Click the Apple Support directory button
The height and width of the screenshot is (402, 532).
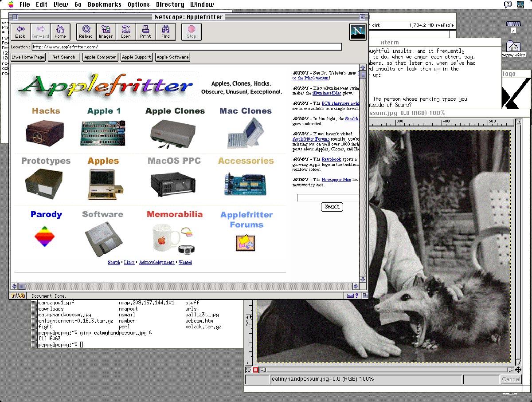coord(137,57)
